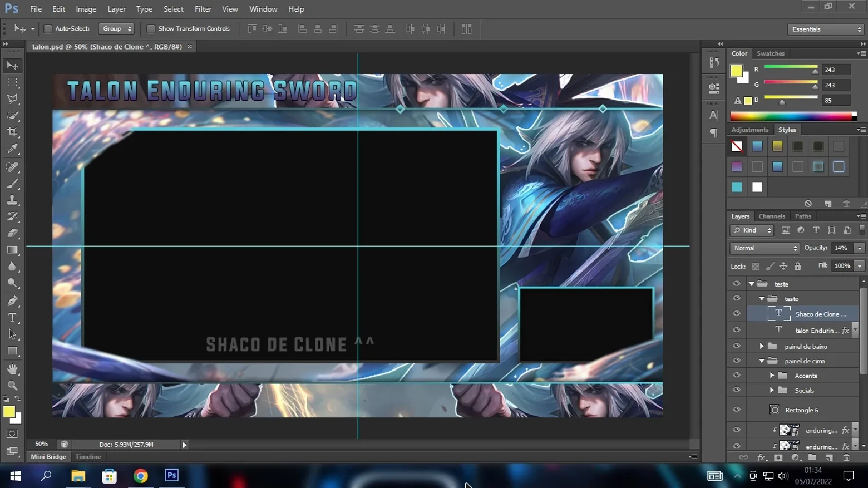Hide the Rectangle 6 layer
The height and width of the screenshot is (488, 868).
[x=737, y=410]
